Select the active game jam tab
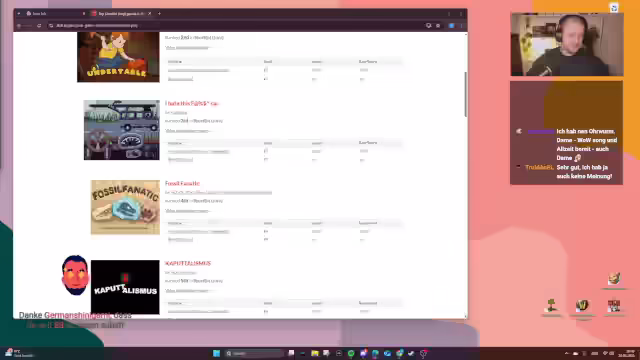The image size is (640, 360). coord(121,13)
